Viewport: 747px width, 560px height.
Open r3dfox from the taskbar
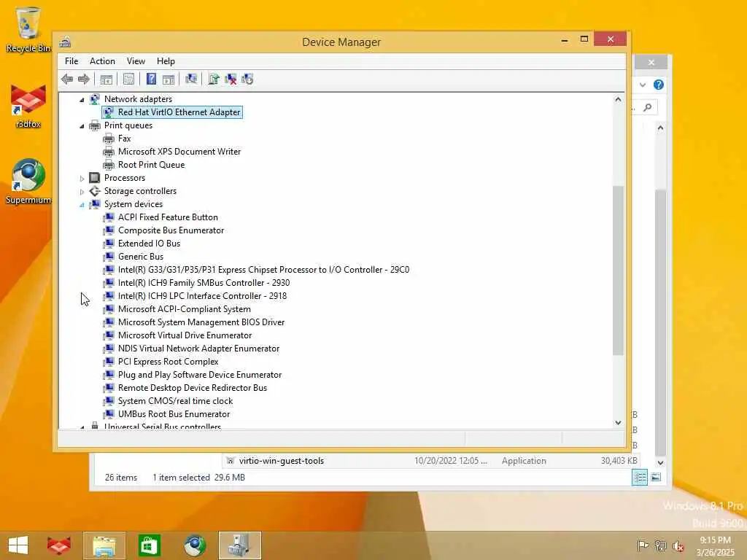tap(59, 545)
